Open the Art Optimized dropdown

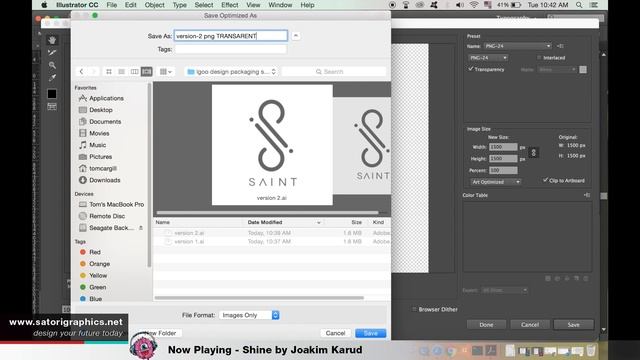[496, 182]
